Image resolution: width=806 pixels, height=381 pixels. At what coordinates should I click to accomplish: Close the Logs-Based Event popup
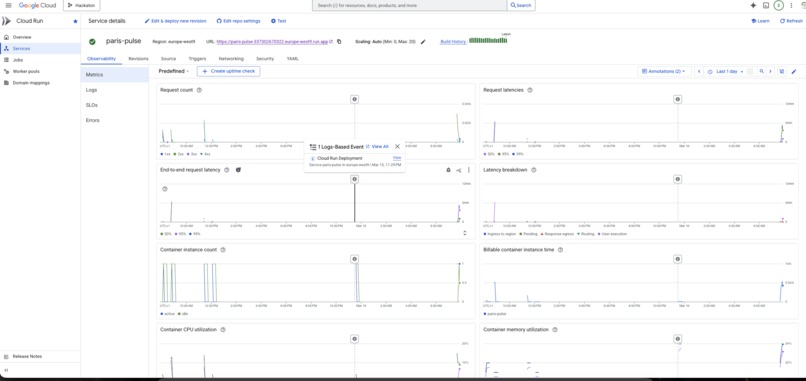[x=397, y=147]
